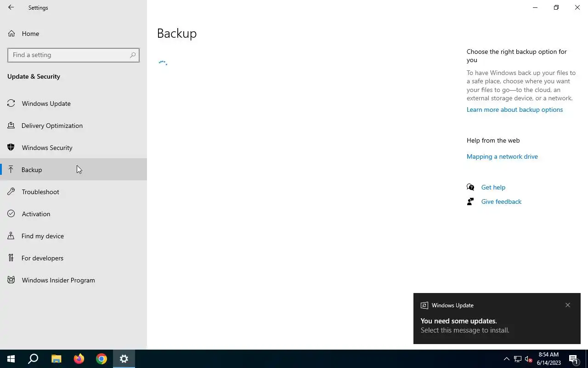
Task: Click the Give feedback link
Action: click(x=501, y=201)
